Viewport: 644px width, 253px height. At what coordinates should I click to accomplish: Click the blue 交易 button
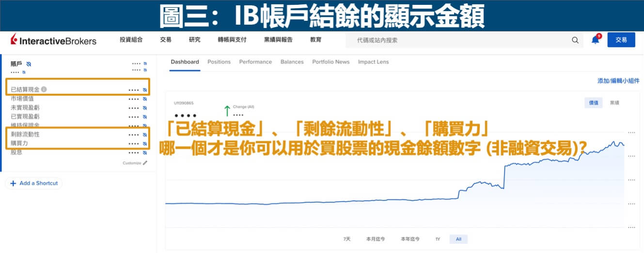pos(621,40)
